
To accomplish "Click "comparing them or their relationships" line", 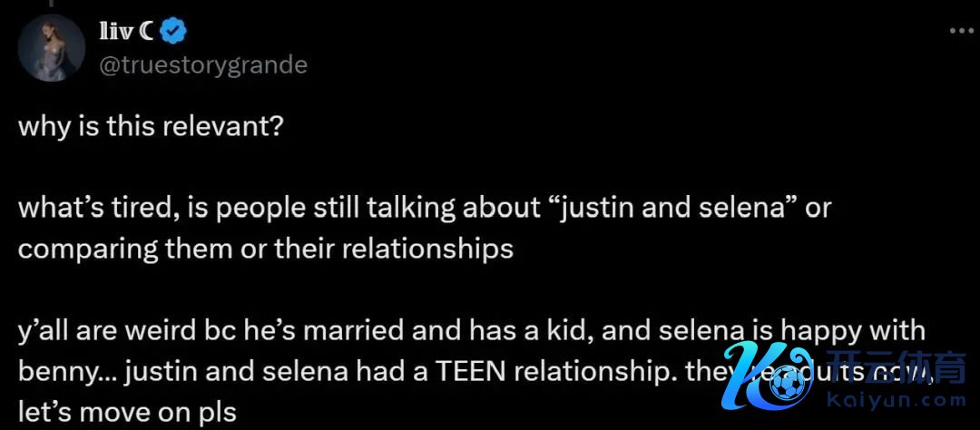I will (266, 249).
